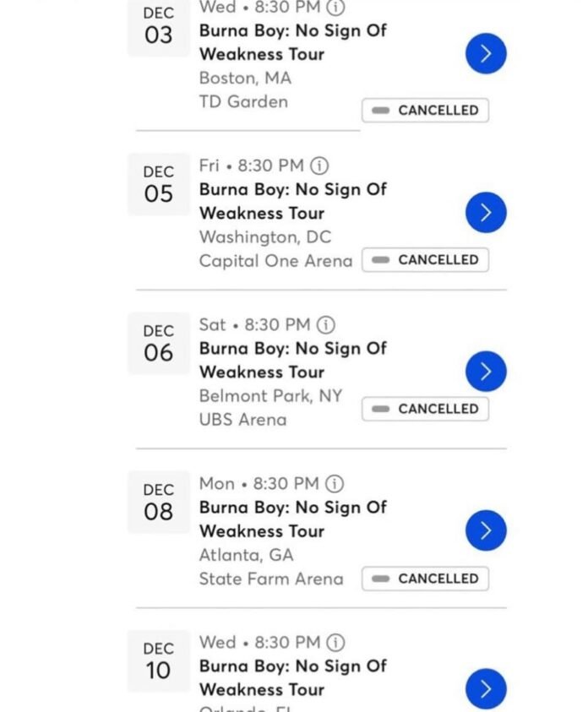Open the December 3 Boston event details

tap(485, 53)
